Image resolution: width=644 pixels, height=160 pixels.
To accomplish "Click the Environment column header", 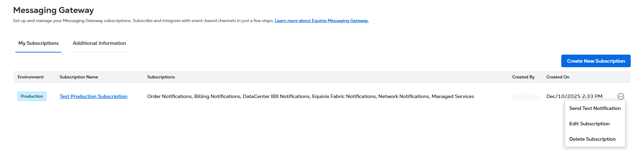I will pyautogui.click(x=30, y=77).
